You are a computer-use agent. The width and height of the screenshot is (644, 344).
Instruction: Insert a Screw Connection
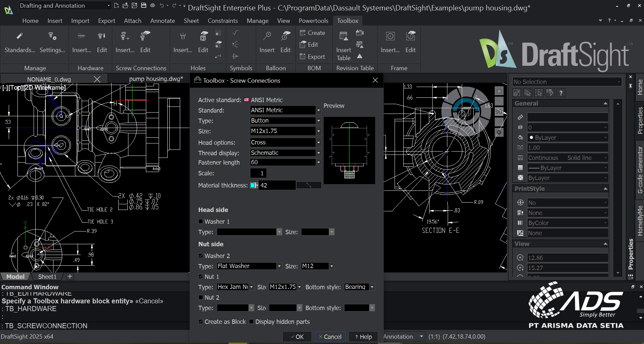pos(124,42)
